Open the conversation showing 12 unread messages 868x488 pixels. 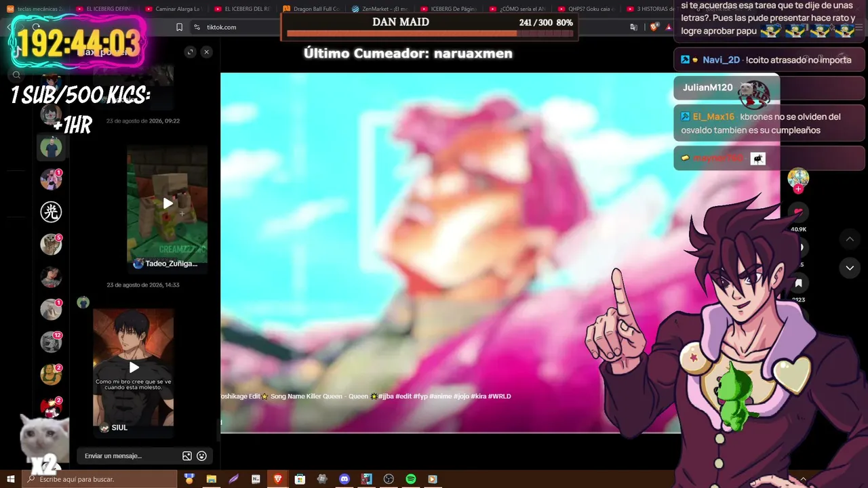(x=51, y=342)
